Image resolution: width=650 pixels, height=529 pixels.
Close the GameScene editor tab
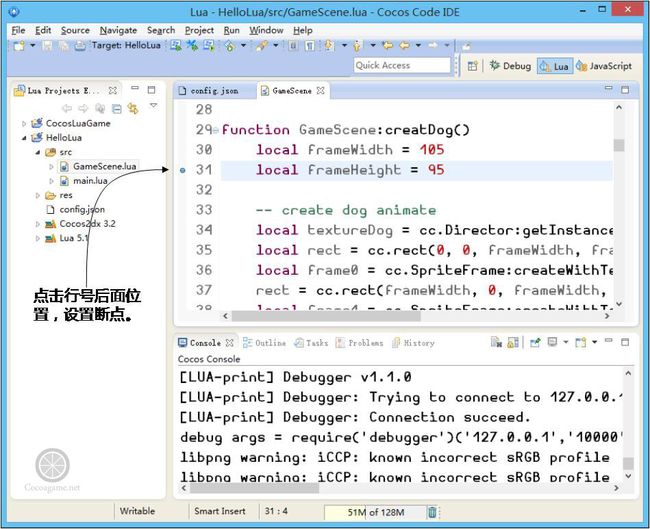point(320,90)
